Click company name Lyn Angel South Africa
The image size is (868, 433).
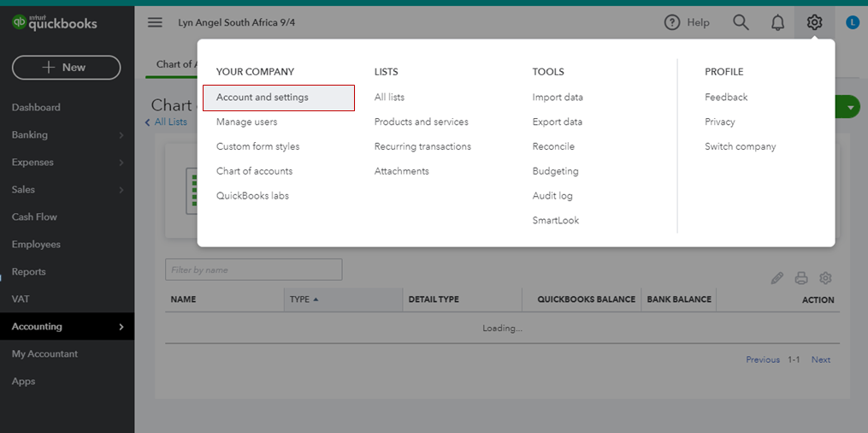236,23
